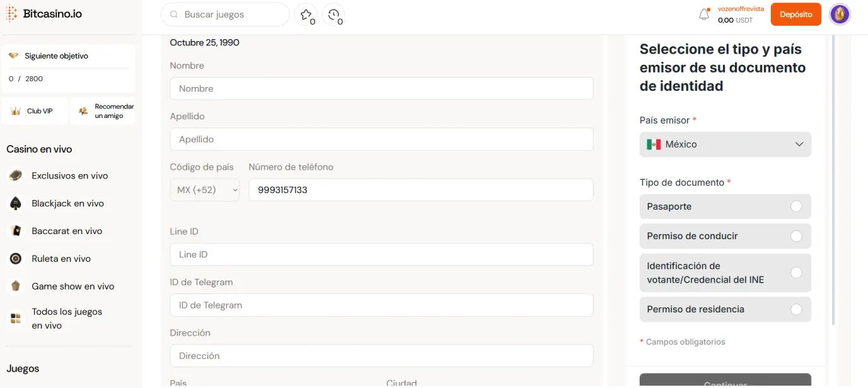868x388 pixels.
Task: Open user profile avatar
Action: pos(839,15)
